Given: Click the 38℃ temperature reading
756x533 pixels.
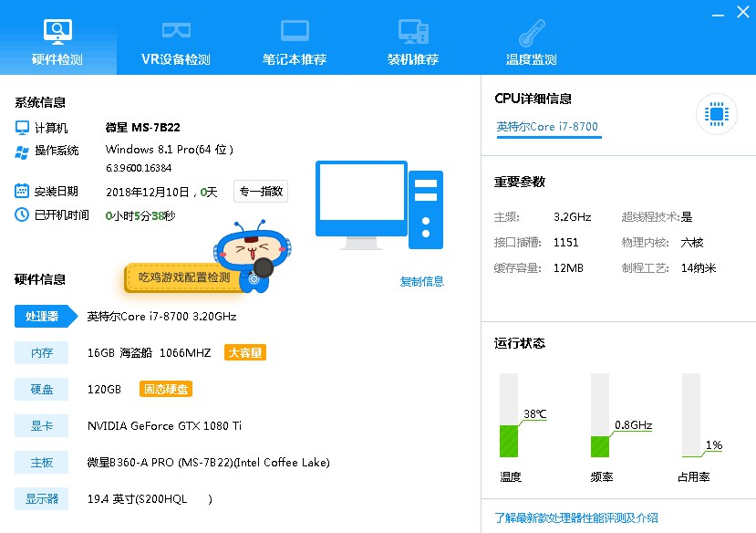Looking at the screenshot, I should pyautogui.click(x=535, y=413).
